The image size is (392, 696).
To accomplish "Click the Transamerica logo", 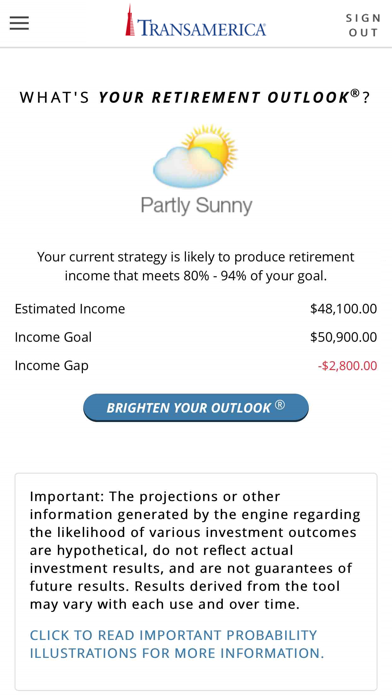I will coord(196,21).
